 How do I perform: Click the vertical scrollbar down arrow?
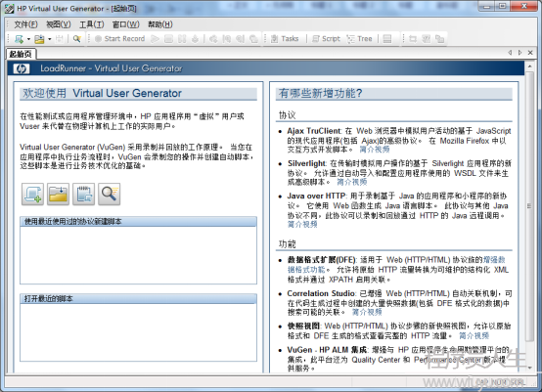(x=529, y=368)
